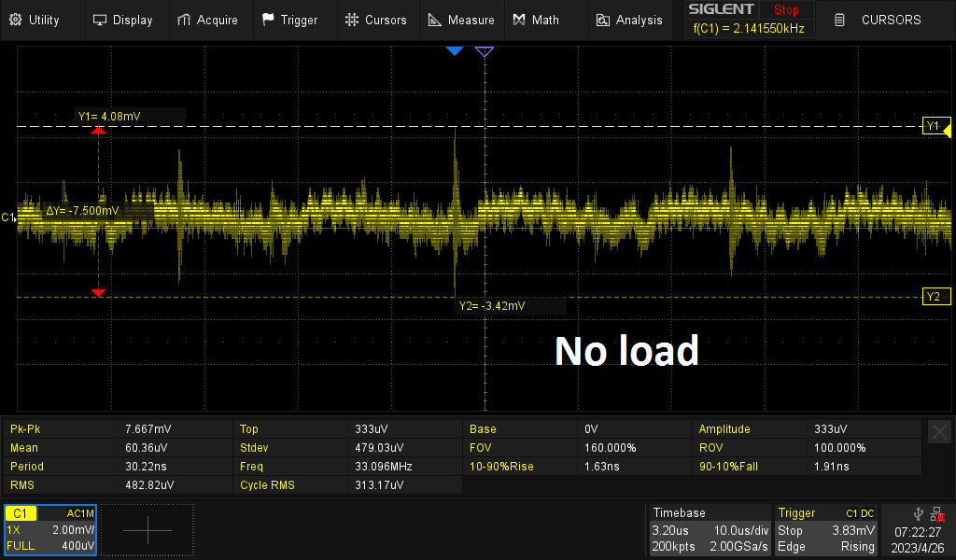Open the Trigger menu
The width and height of the screenshot is (956, 560).
point(290,21)
